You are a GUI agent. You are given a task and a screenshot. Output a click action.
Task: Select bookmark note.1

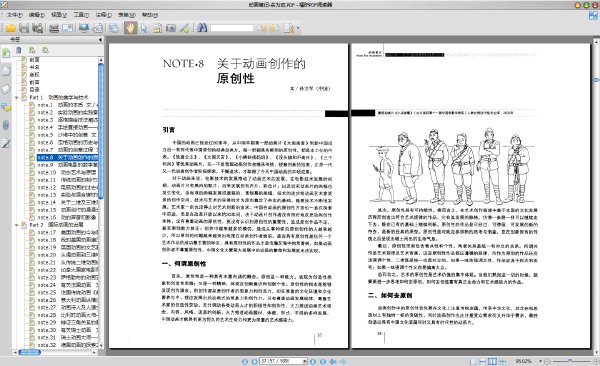(67, 105)
